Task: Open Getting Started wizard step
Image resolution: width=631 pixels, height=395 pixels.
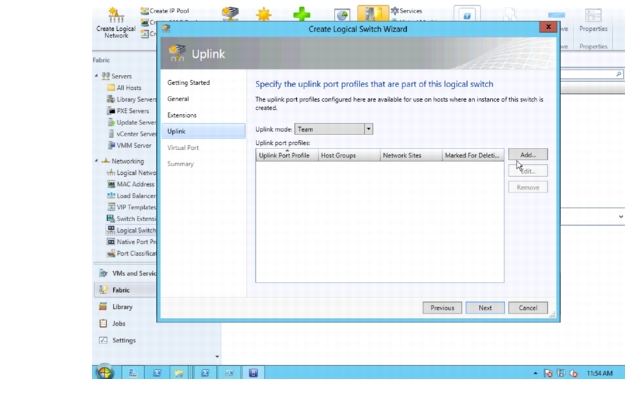Action: pyautogui.click(x=188, y=82)
